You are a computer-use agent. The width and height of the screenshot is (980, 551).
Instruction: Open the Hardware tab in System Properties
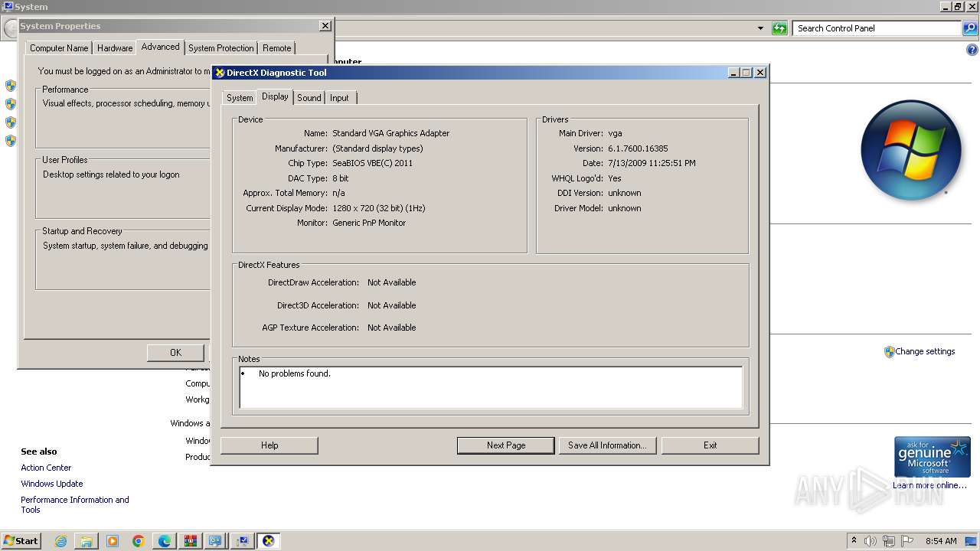[115, 48]
